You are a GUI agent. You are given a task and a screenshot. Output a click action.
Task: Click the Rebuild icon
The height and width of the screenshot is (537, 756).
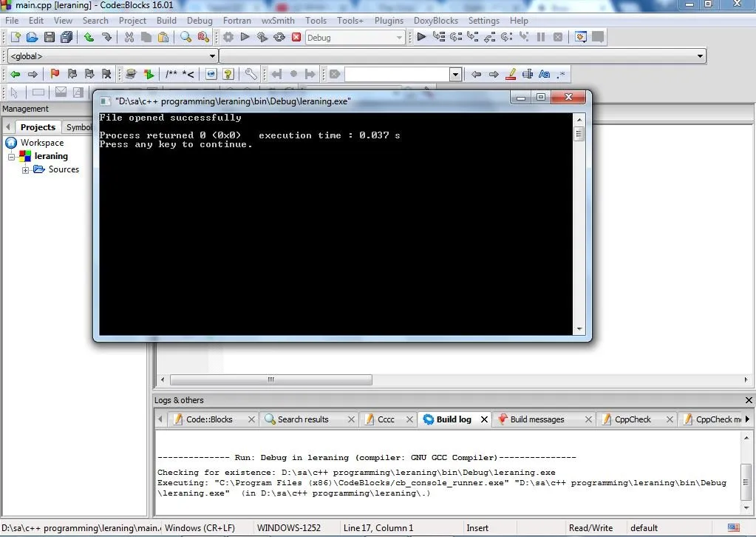279,37
